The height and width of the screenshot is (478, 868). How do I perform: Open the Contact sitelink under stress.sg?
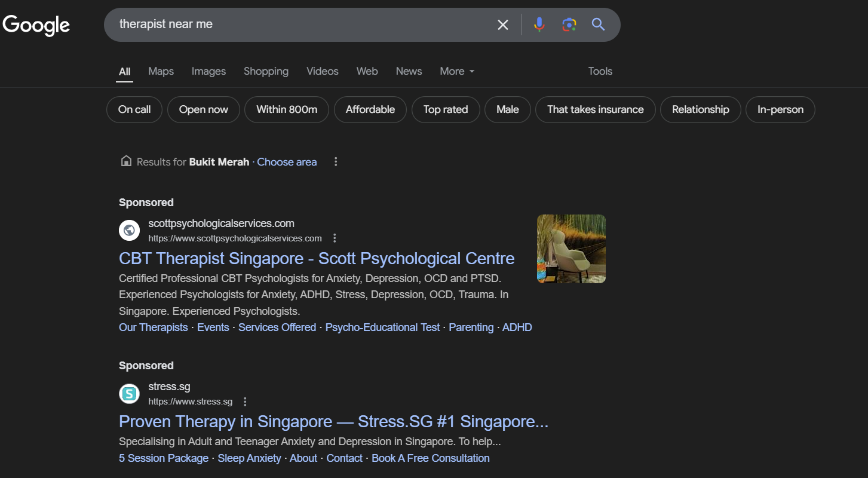[x=345, y=458]
